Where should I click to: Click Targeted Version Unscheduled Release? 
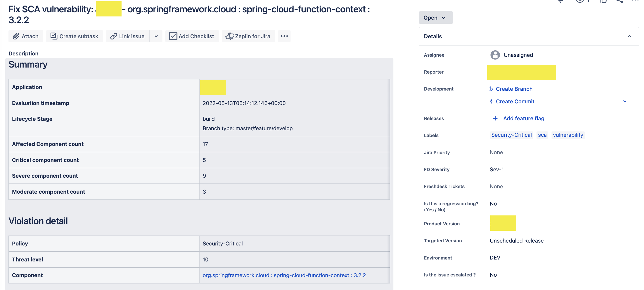click(x=516, y=241)
